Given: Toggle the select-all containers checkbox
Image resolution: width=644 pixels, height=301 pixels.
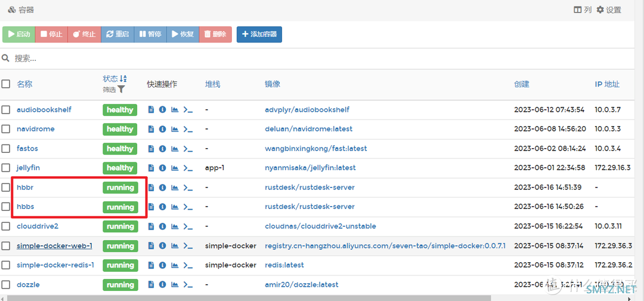Looking at the screenshot, I should (6, 84).
